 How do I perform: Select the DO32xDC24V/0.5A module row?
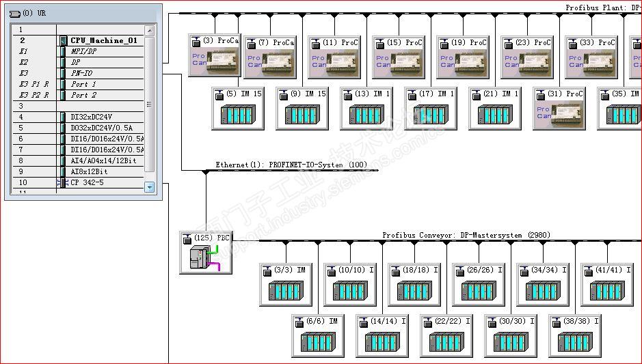(78, 128)
